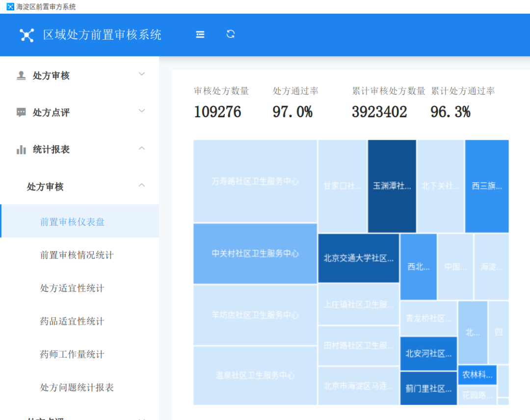Click the system logo icon in header
The image size is (530, 420).
26,35
